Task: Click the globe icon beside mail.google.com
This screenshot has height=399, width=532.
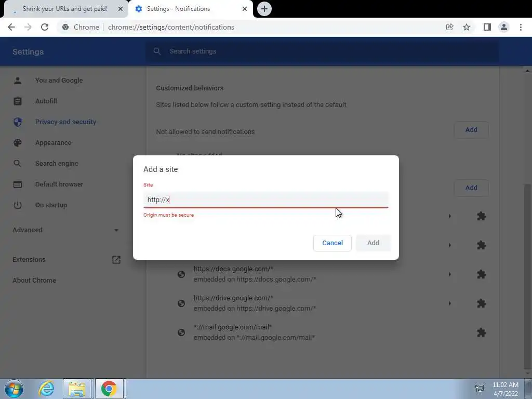Action: pyautogui.click(x=181, y=332)
